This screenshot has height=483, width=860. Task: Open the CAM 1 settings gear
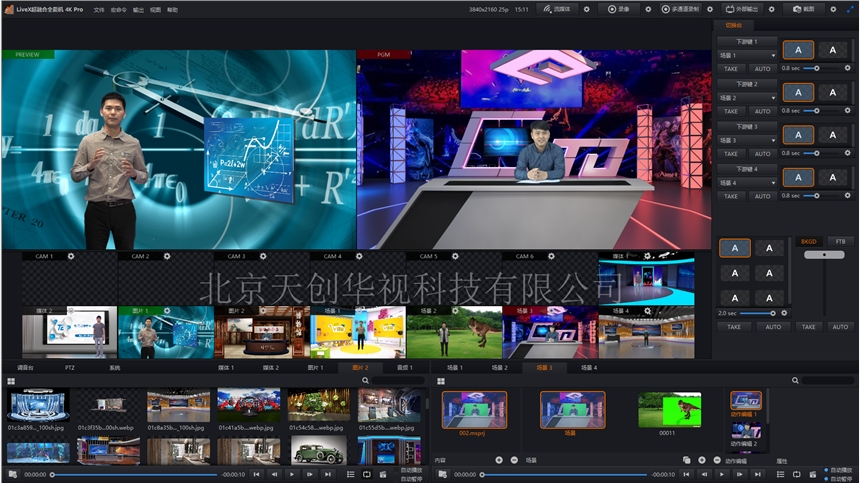(70, 257)
